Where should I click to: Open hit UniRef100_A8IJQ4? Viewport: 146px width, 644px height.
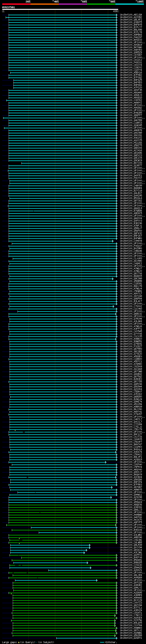[131, 15]
